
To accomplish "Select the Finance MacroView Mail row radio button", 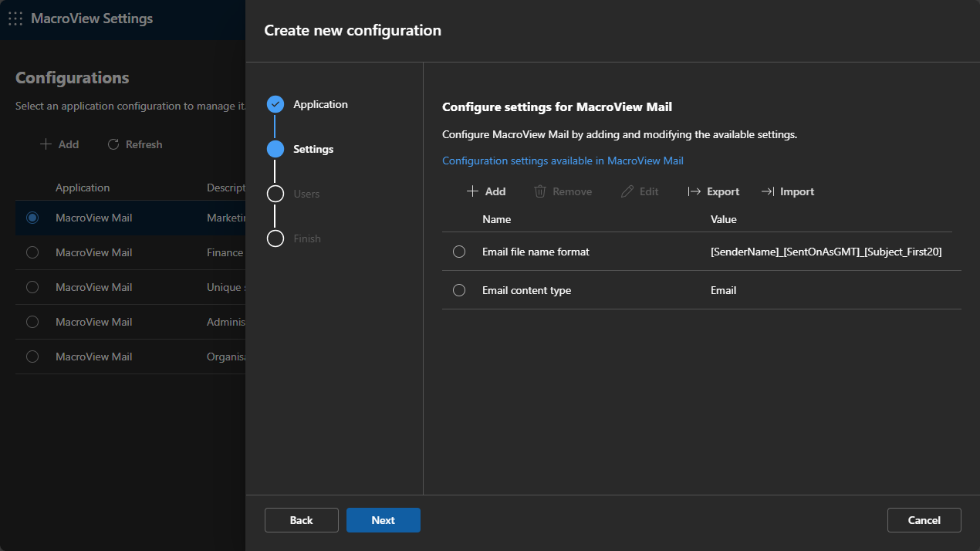I will point(32,252).
